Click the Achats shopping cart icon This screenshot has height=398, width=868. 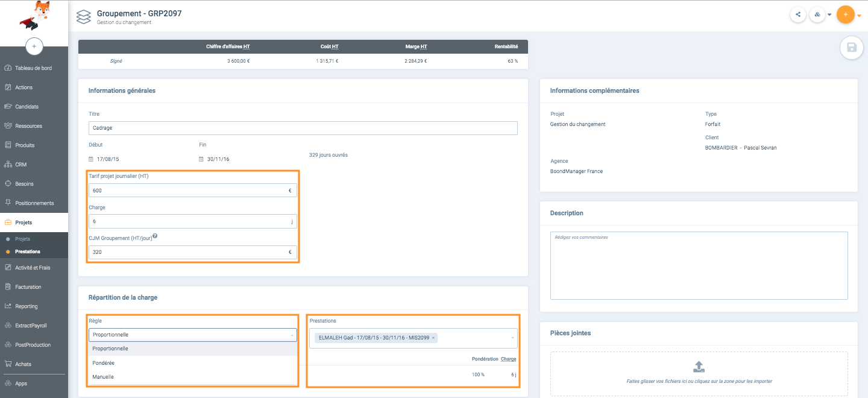[x=8, y=364]
